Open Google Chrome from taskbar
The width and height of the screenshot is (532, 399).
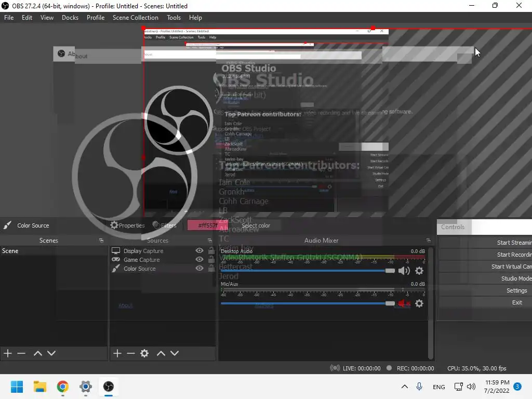[63, 387]
